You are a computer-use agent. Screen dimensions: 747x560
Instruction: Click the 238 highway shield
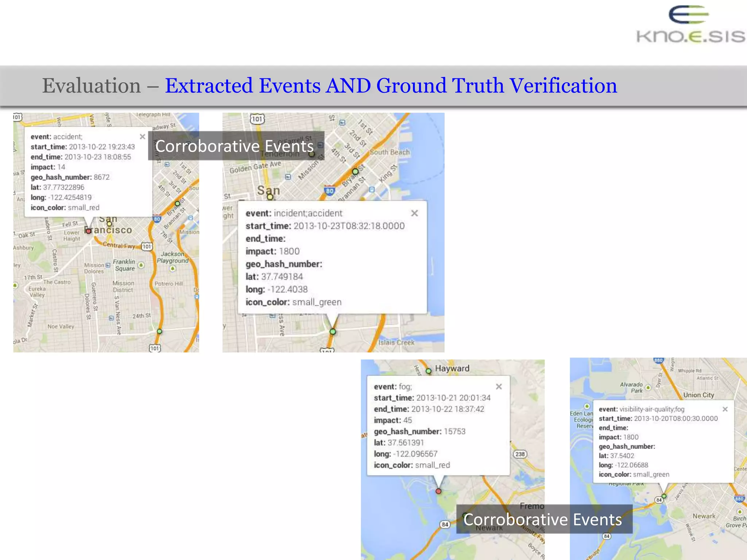point(520,454)
